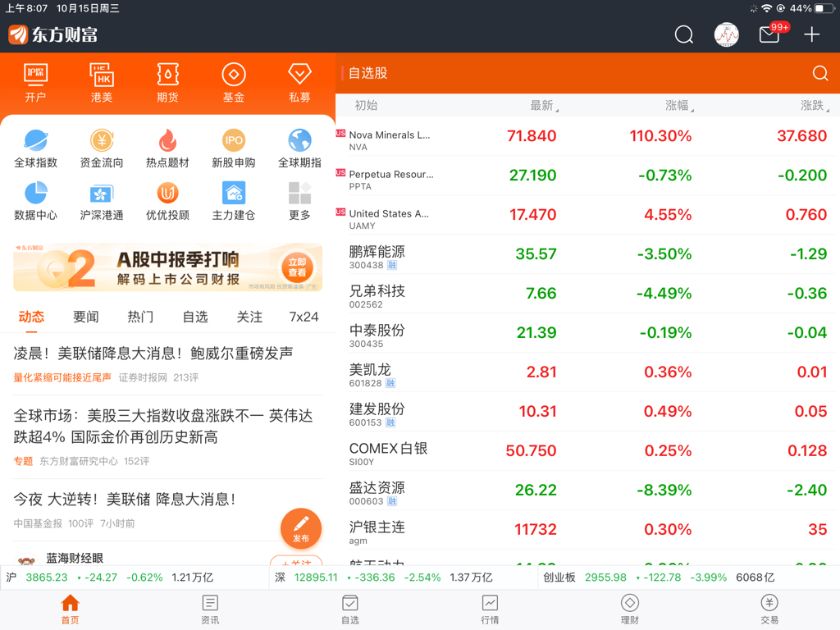The image size is (840, 630).
Task: Select the 关注 following tab
Action: pos(249,317)
